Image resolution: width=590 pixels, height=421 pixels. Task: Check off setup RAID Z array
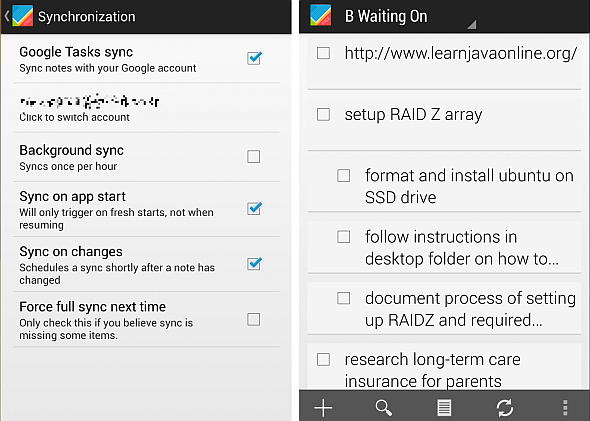click(323, 114)
